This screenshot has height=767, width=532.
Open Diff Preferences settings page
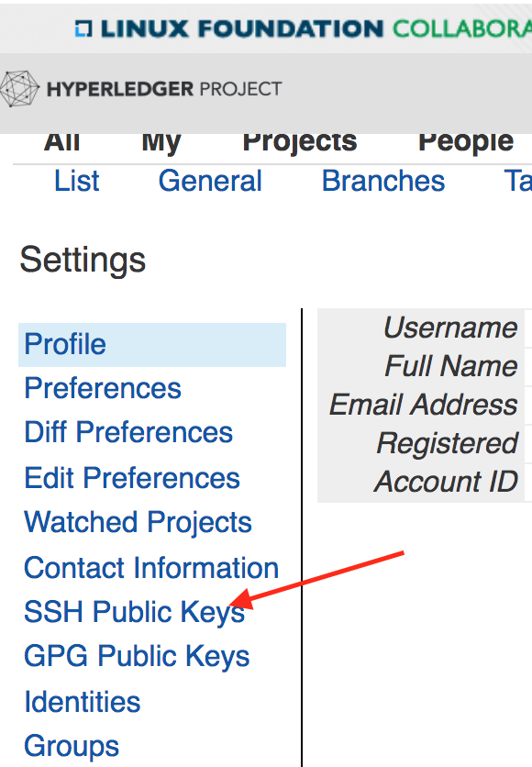(128, 432)
